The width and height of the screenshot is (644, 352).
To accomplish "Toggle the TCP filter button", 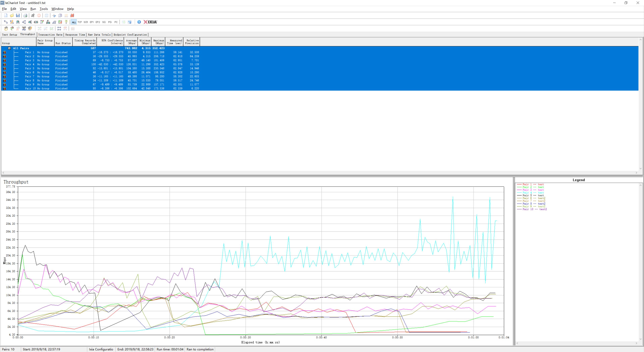I will pyautogui.click(x=80, y=22).
